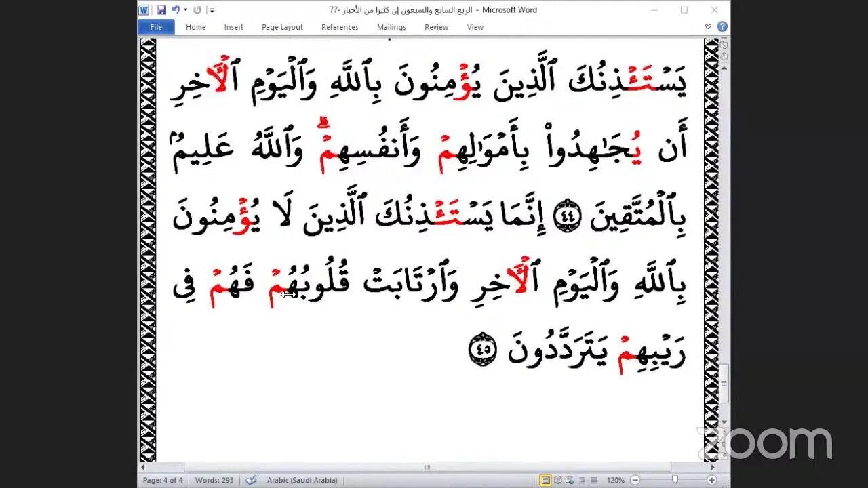Click the Word application icon in title bar
The width and height of the screenshot is (868, 488).
pos(144,9)
